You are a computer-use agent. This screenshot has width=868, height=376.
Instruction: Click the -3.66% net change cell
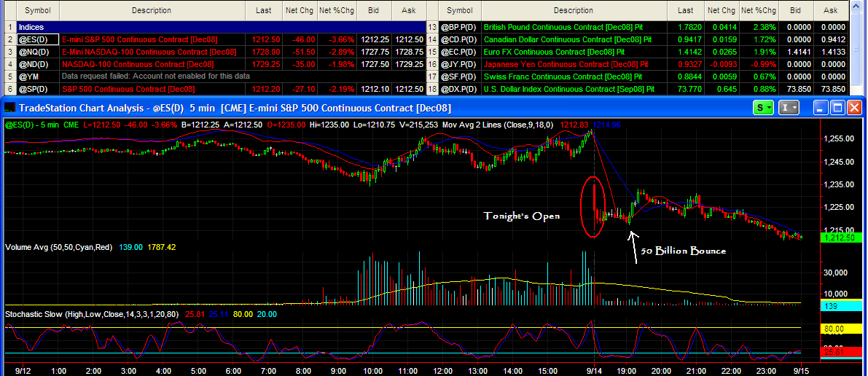coord(337,39)
